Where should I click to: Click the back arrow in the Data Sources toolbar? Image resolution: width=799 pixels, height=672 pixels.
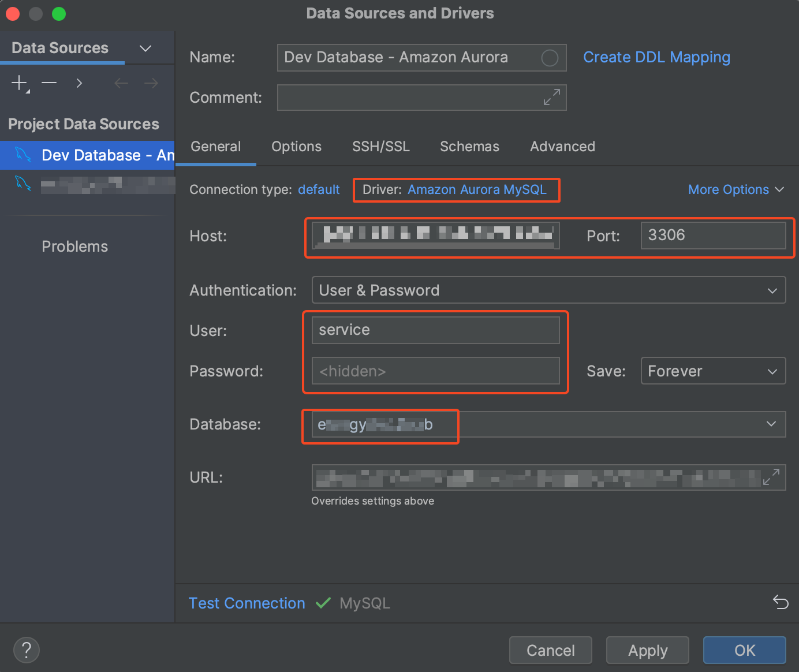pos(121,83)
